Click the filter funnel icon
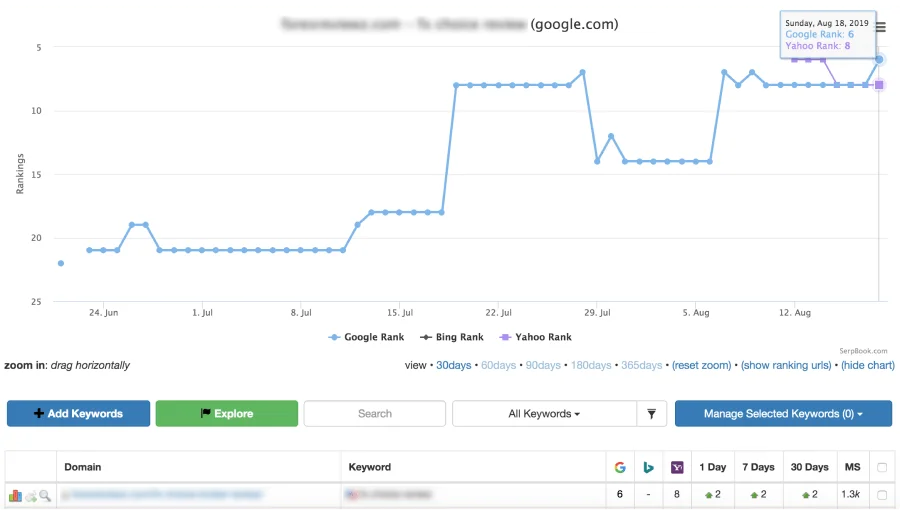 [x=651, y=414]
